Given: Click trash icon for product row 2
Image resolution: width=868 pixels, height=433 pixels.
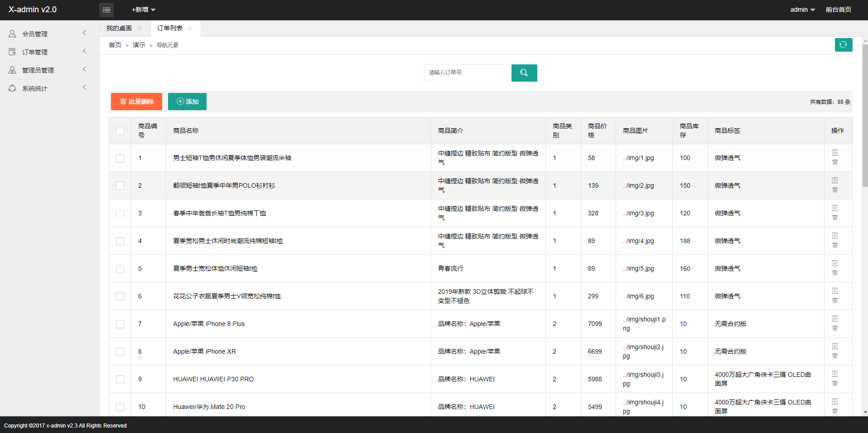Looking at the screenshot, I should pos(835,190).
